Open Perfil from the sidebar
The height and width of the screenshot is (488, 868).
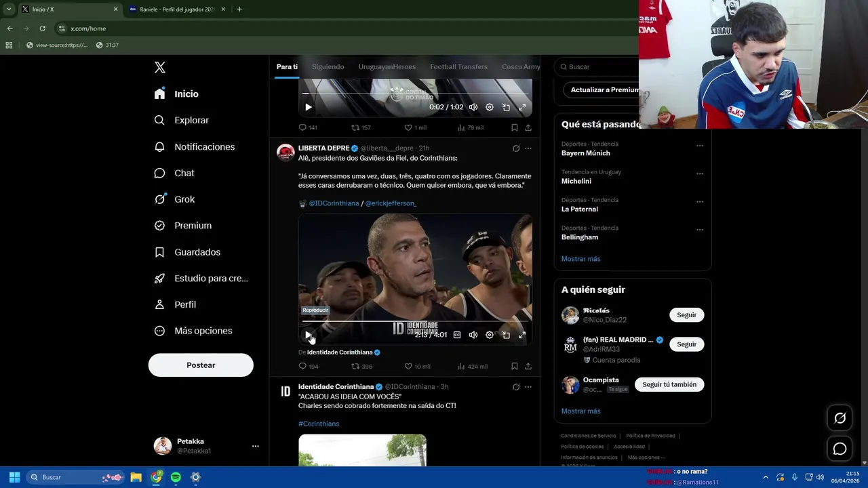(x=175, y=305)
